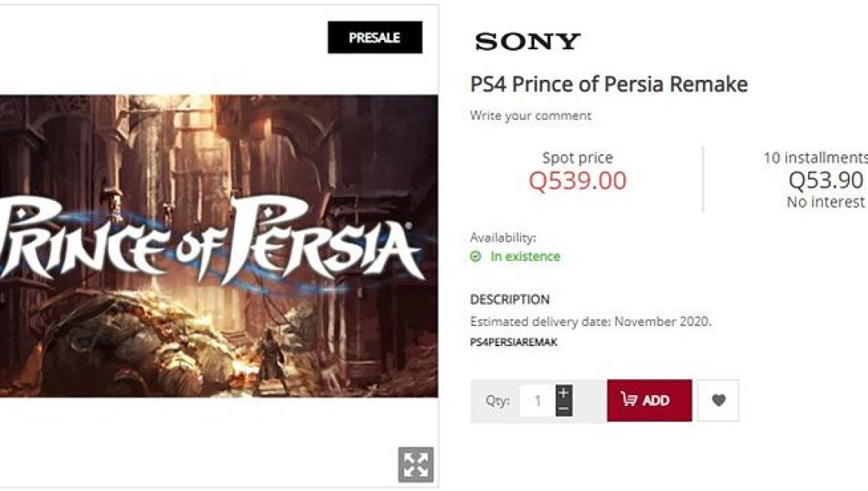Select the Q539.00 spot price
Image resolution: width=868 pixels, height=491 pixels.
click(577, 180)
